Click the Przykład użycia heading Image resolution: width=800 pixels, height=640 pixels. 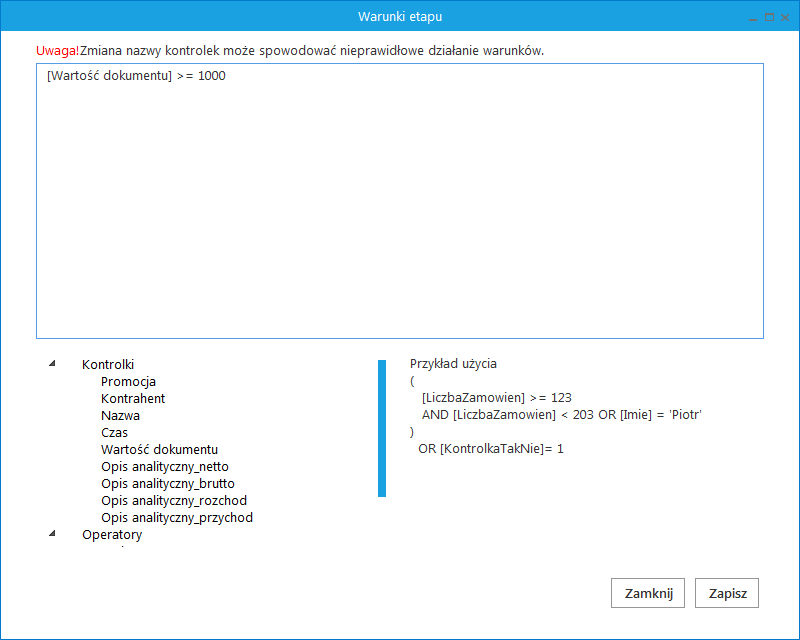[453, 364]
